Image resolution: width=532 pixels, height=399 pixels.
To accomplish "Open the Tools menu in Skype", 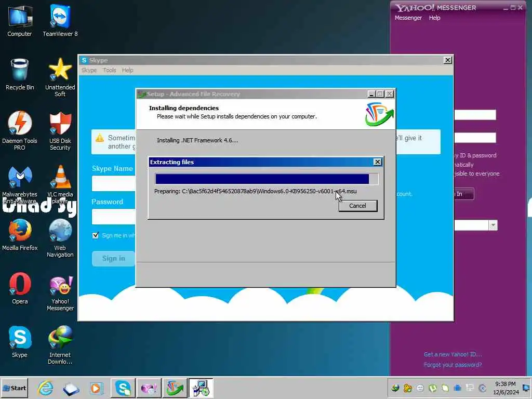I will [x=110, y=70].
